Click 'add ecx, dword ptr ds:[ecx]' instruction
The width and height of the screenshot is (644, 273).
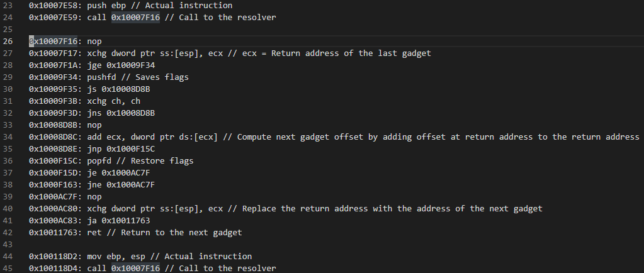(152, 137)
